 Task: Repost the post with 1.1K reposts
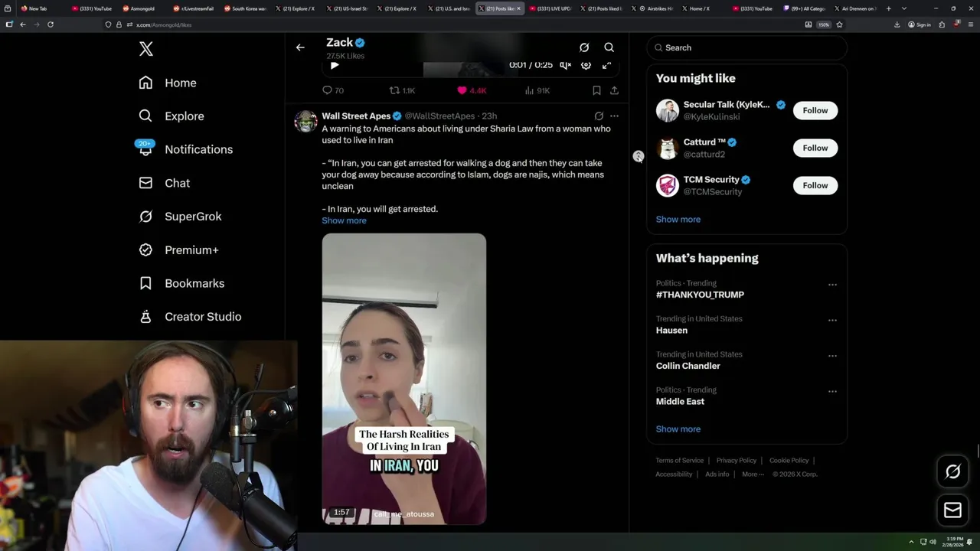pos(403,90)
